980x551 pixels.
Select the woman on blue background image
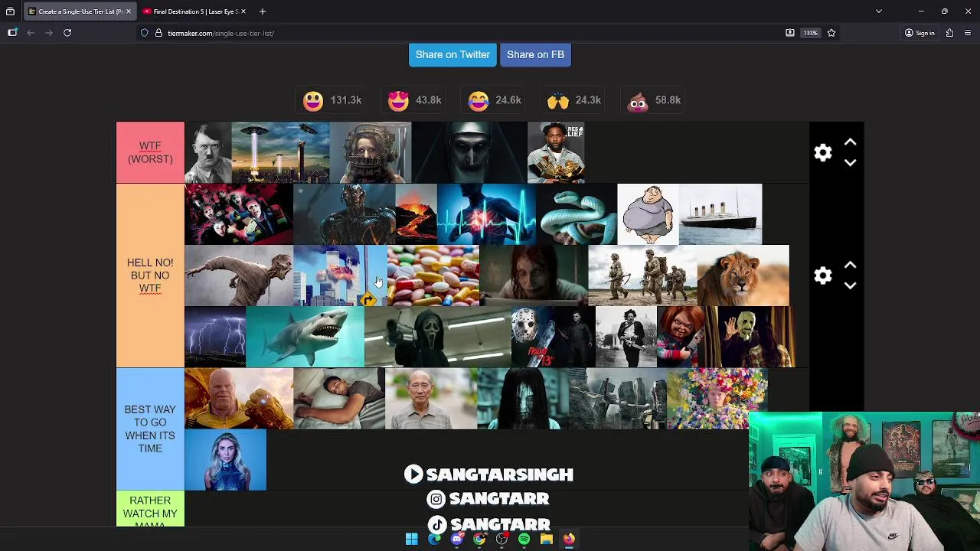[225, 459]
